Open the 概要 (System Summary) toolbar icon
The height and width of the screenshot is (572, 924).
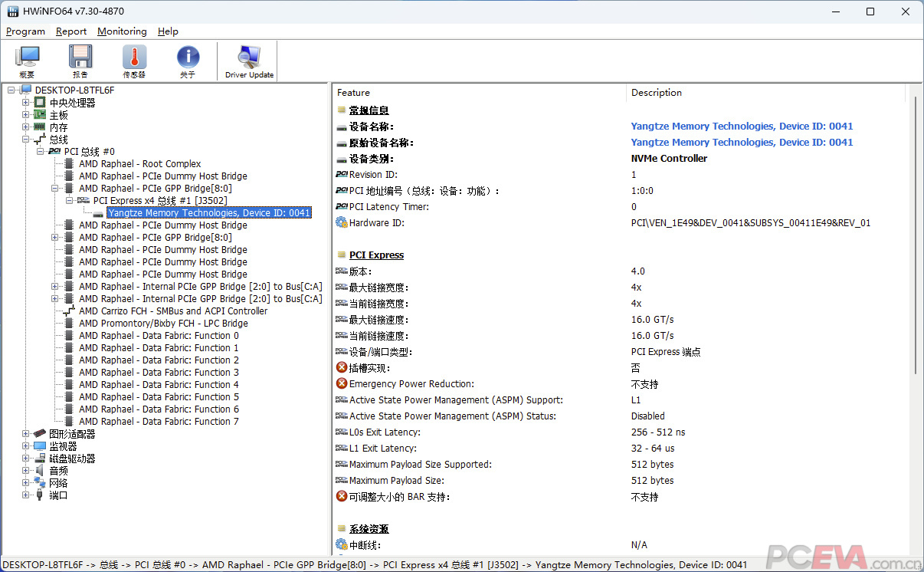pos(27,60)
